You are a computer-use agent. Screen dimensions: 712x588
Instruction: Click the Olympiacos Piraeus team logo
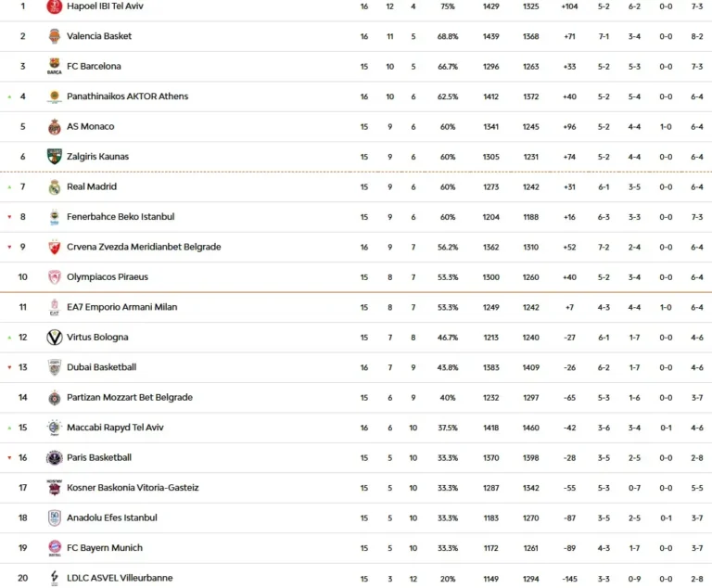click(54, 277)
